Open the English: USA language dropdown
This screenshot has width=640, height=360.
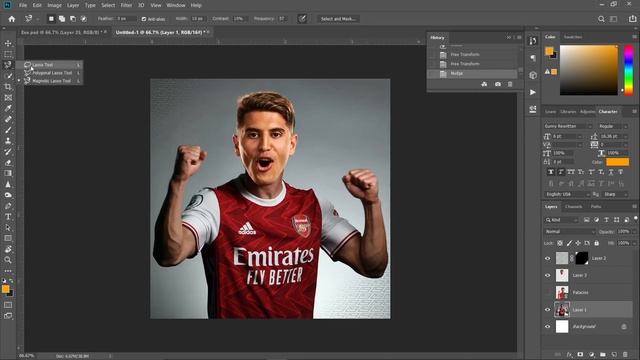click(x=567, y=194)
